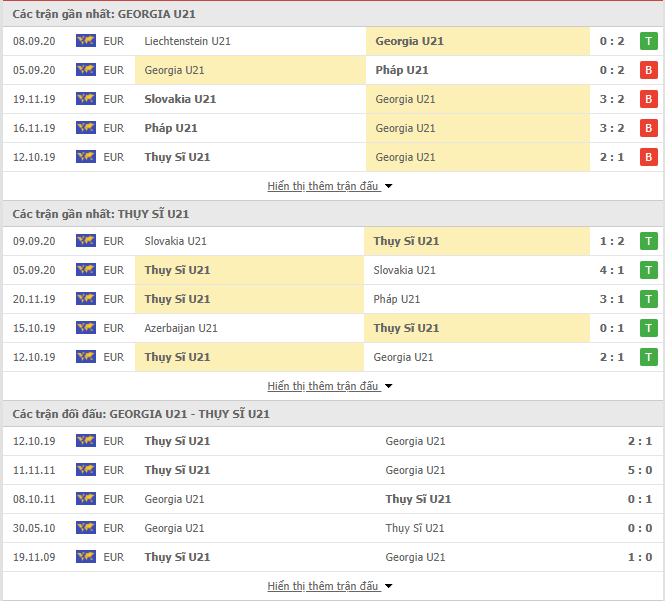Expand more head-to-head matches at the bottom

pyautogui.click(x=330, y=586)
